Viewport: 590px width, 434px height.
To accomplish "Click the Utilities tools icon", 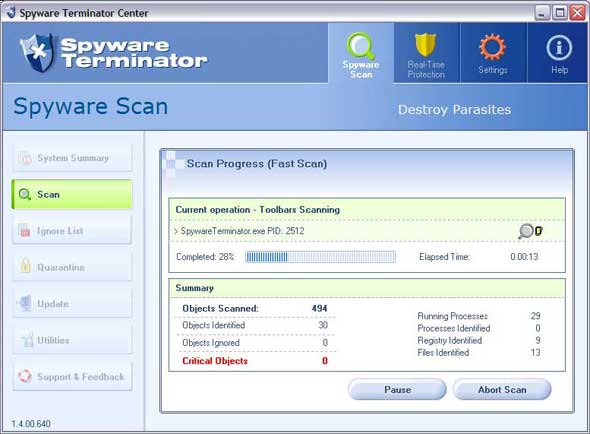I will pos(26,340).
